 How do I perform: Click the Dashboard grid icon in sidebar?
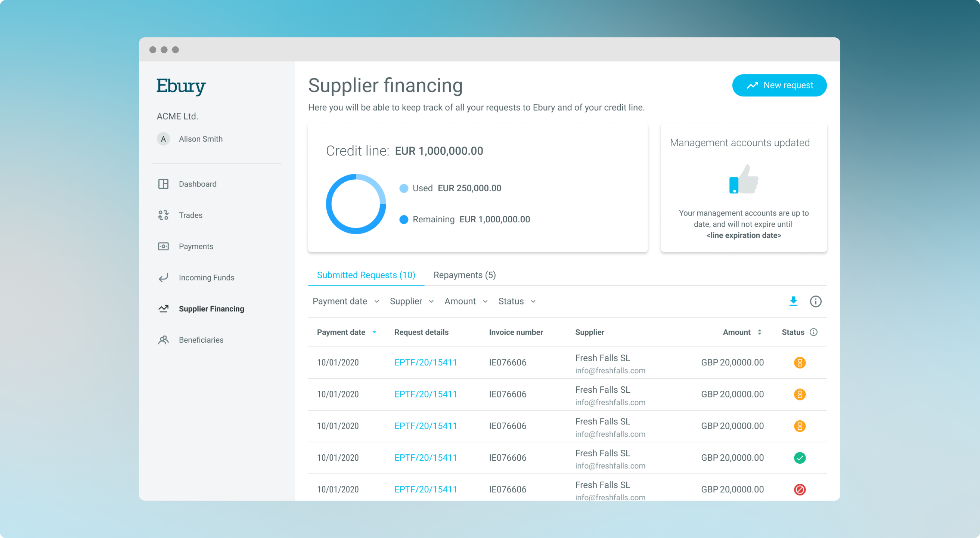coord(163,184)
